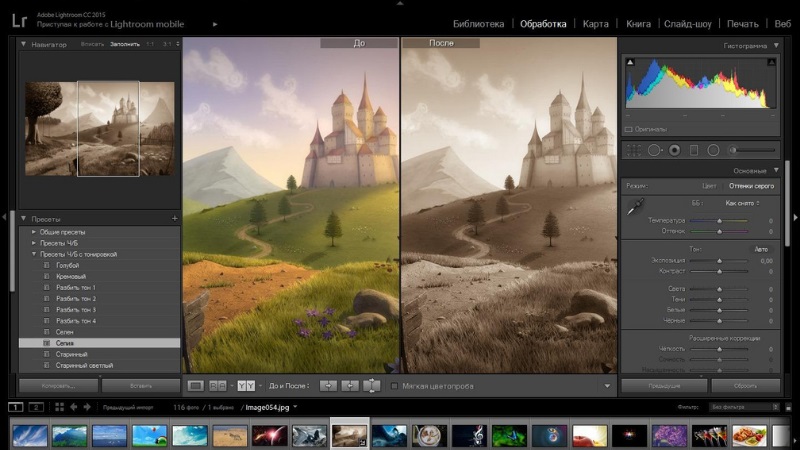Toggle the Оригиналы checkbox under histogram
800x450 pixels.
point(629,130)
